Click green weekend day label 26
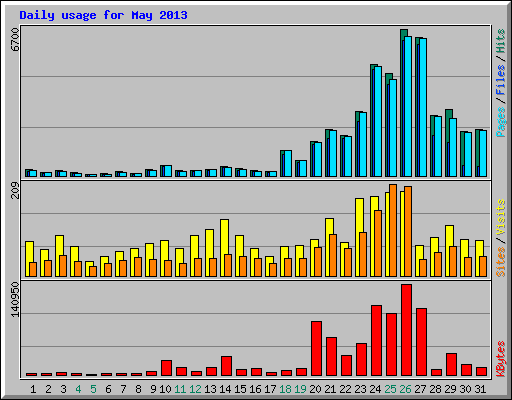 click(405, 389)
